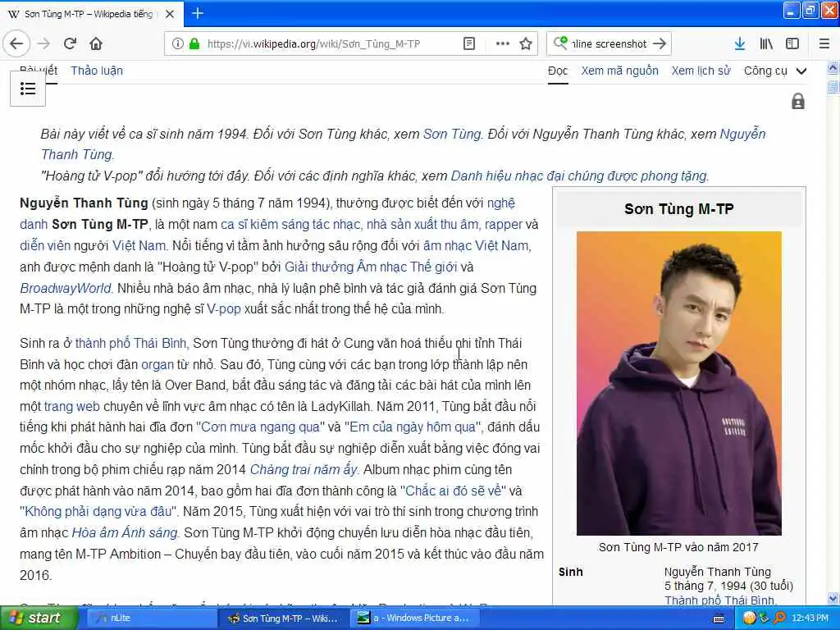This screenshot has width=840, height=630.
Task: Bookmark this page with the star
Action: (526, 43)
